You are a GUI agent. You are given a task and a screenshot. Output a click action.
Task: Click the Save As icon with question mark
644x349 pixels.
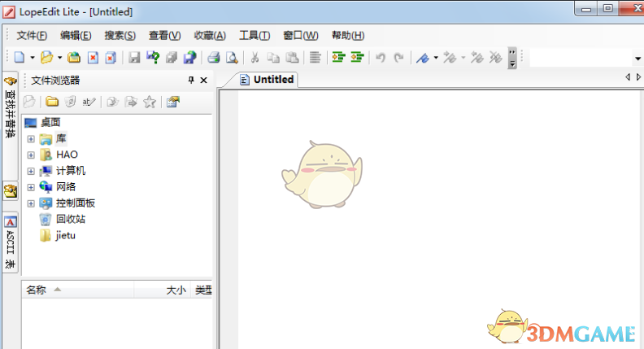[x=153, y=57]
